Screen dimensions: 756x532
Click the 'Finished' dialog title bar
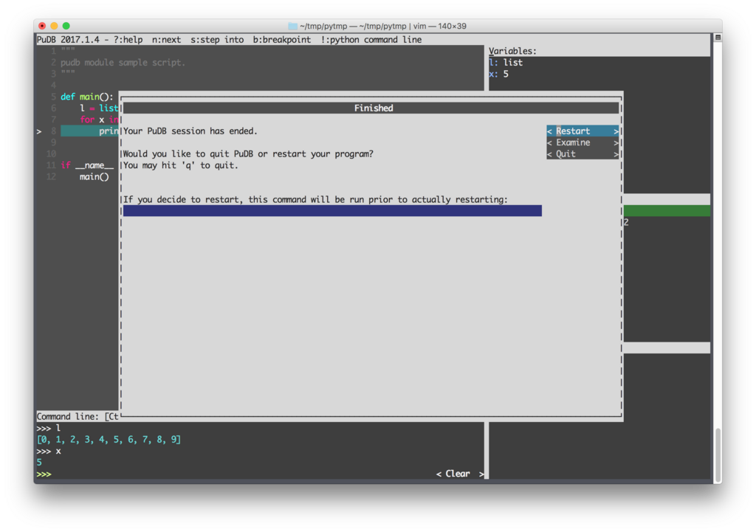click(x=371, y=108)
